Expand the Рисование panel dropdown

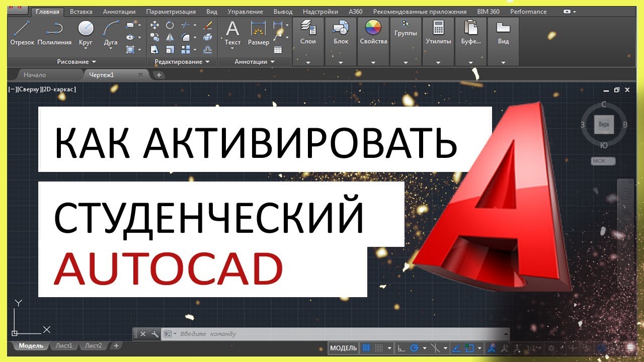point(94,62)
